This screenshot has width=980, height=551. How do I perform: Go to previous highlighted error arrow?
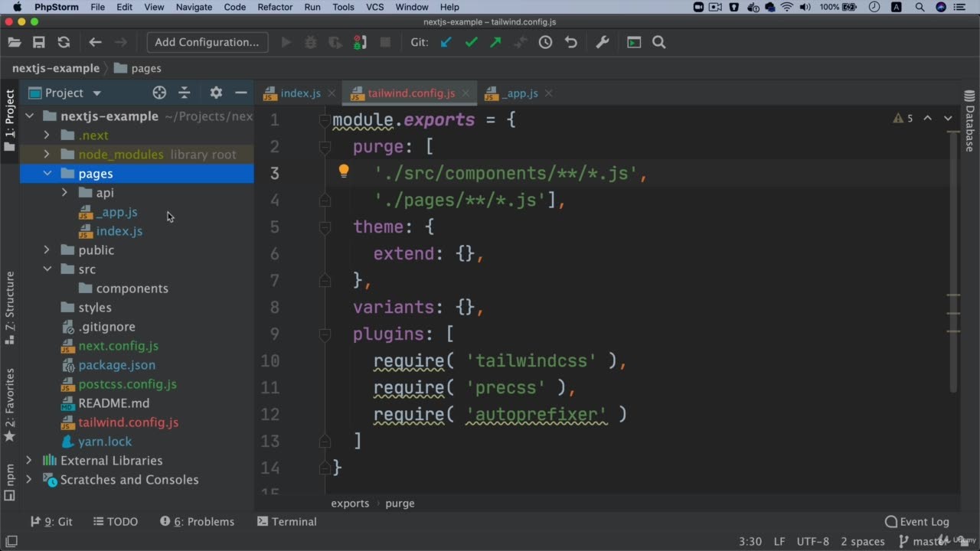coord(928,119)
